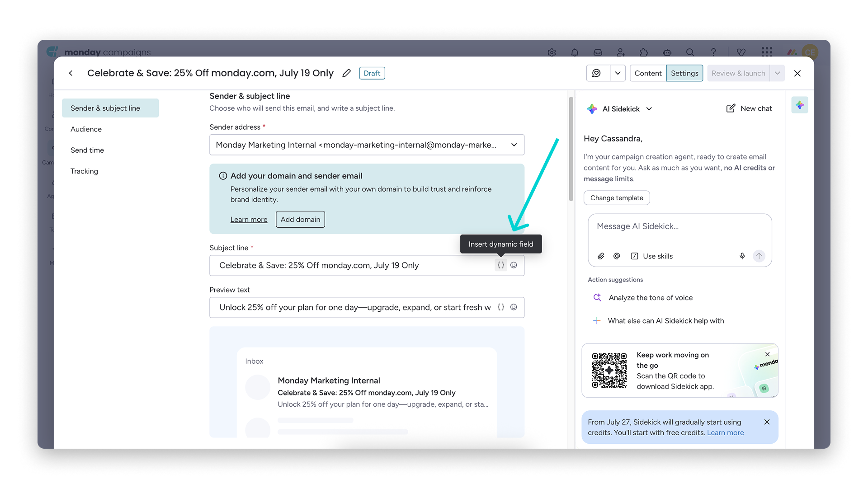The width and height of the screenshot is (868, 488).
Task: Open the inbox tray icon
Action: [x=598, y=52]
